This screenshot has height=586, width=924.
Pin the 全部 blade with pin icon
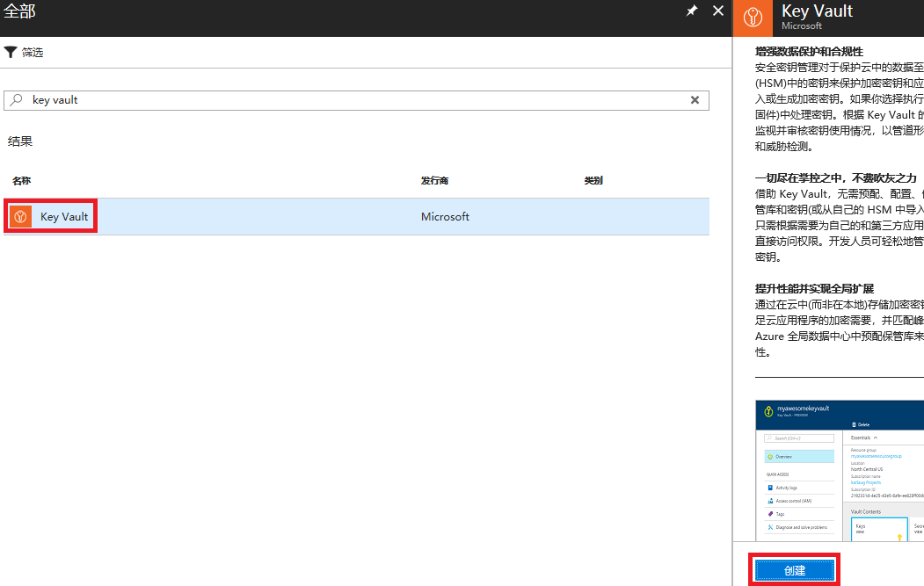(x=692, y=11)
